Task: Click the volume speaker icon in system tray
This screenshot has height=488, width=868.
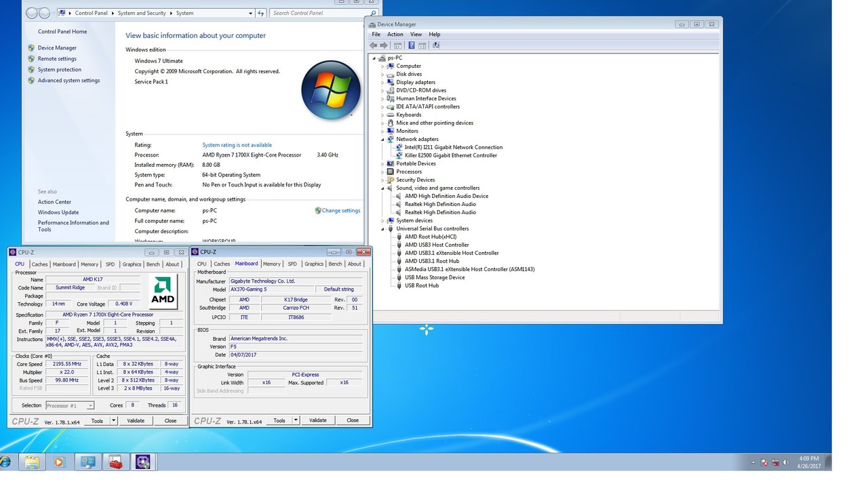Action: [x=786, y=462]
